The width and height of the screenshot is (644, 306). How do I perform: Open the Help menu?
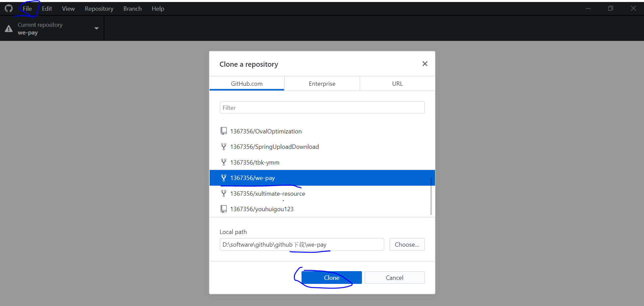pos(158,9)
